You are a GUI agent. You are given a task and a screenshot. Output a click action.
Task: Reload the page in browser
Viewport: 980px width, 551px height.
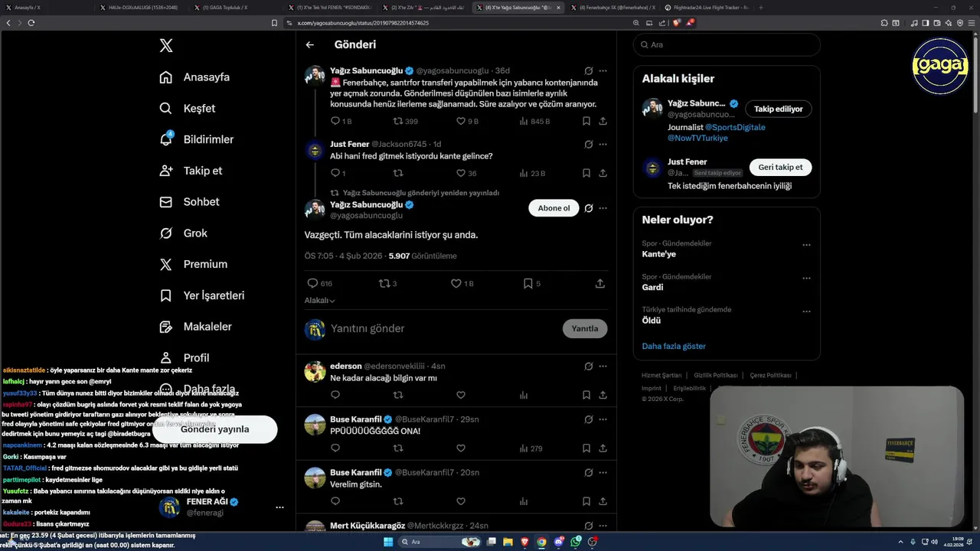pyautogui.click(x=31, y=23)
